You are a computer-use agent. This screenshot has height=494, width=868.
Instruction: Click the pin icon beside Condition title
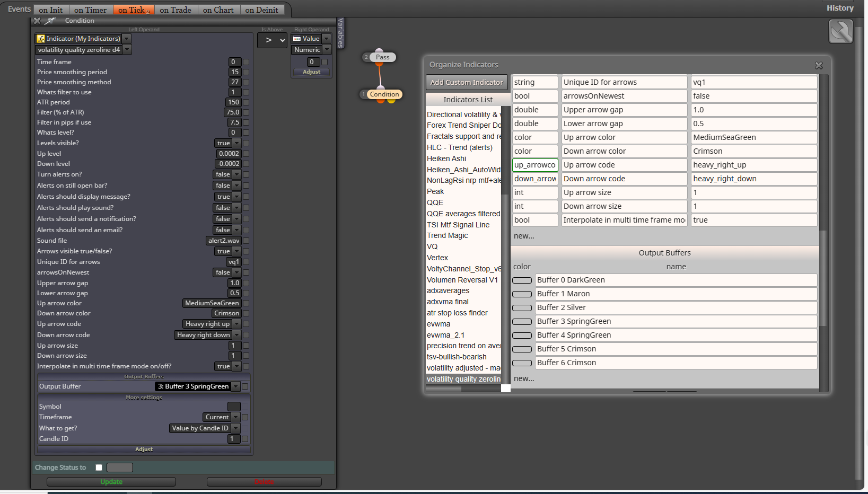coord(50,21)
